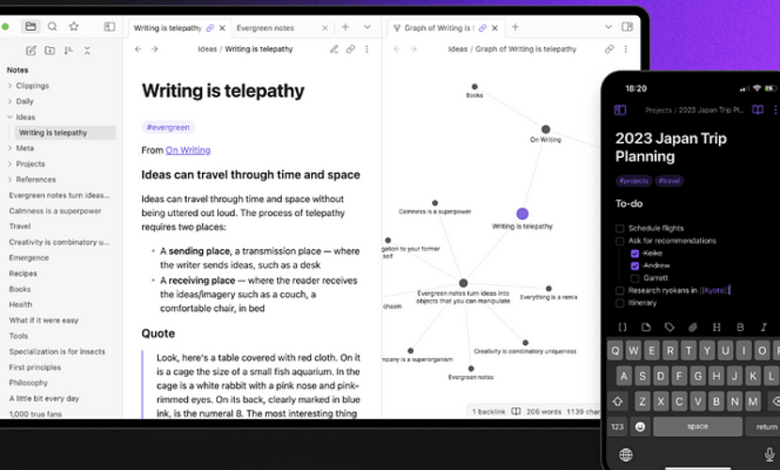Tap the emoji key on the phone keyboard
The image size is (780, 470).
640,427
